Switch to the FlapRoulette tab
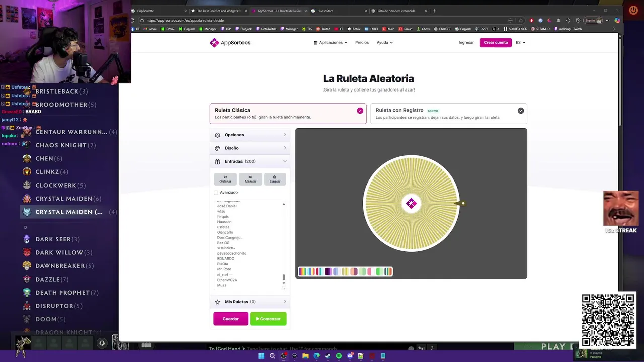The height and width of the screenshot is (362, 644). pos(159,11)
